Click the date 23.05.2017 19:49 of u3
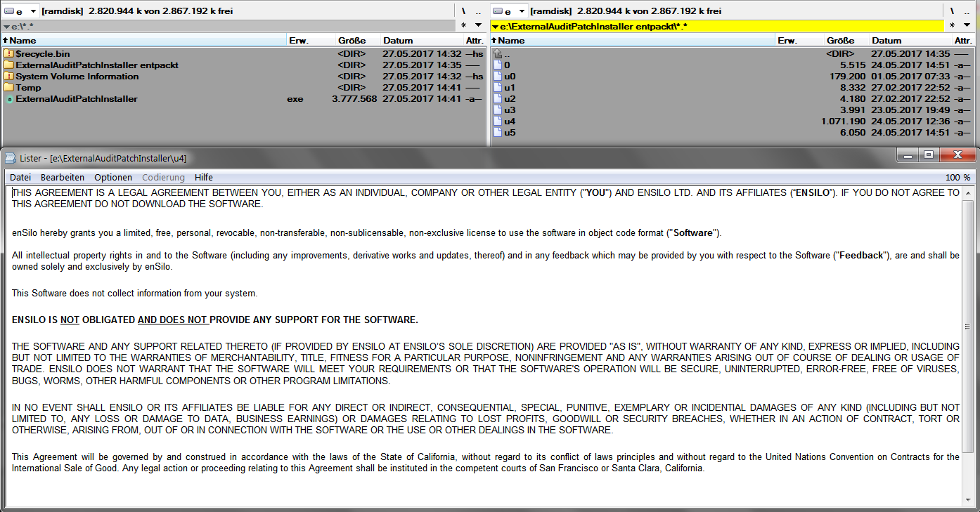 [x=910, y=110]
